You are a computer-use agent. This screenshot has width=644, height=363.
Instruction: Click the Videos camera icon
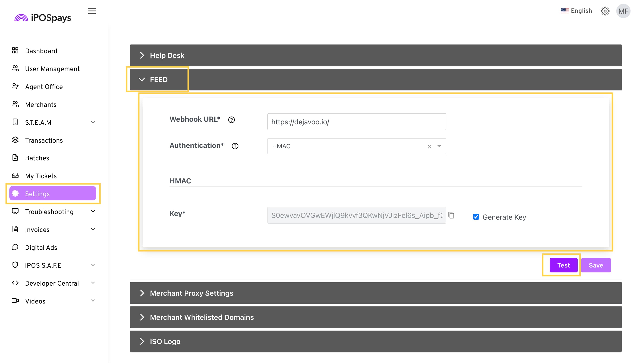tap(15, 301)
